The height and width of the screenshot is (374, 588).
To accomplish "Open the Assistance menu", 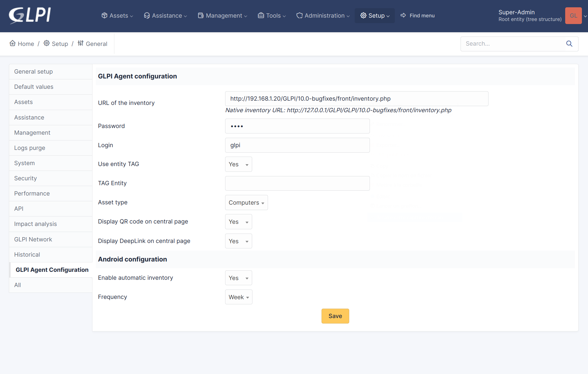I will pyautogui.click(x=165, y=16).
